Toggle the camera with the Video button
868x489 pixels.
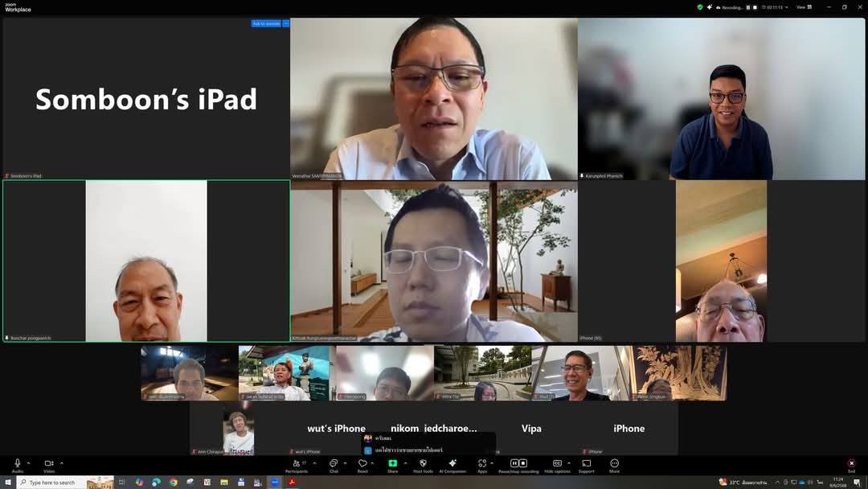pos(49,464)
